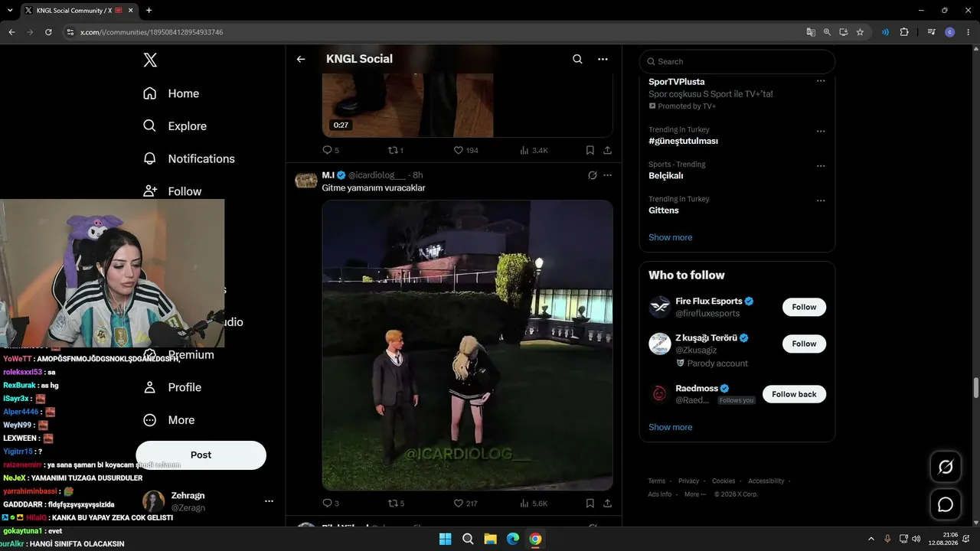Open Profile in X sidebar
The width and height of the screenshot is (980, 551).
pos(172,387)
